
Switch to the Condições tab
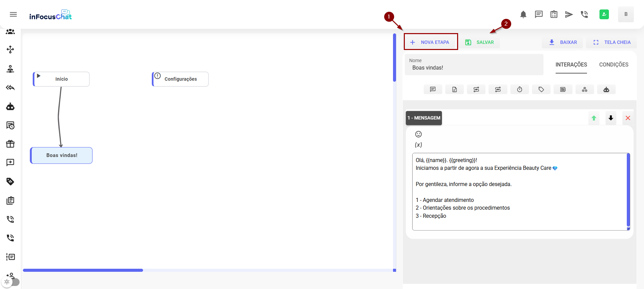click(613, 64)
